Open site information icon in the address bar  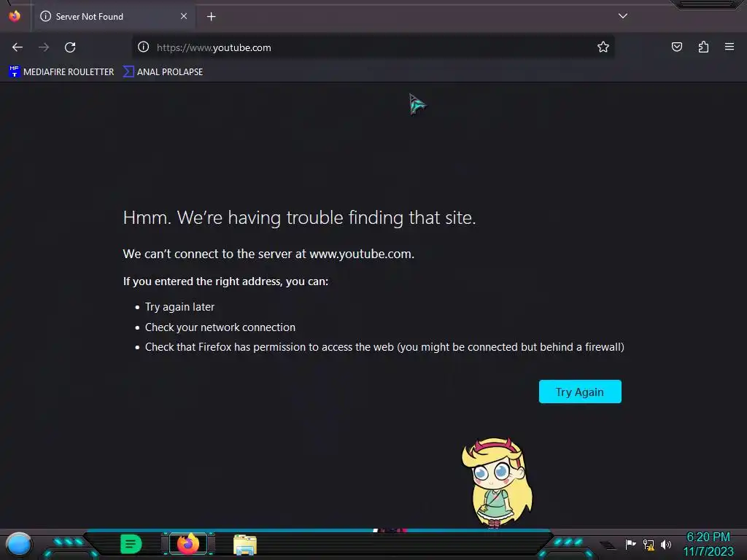pos(144,47)
